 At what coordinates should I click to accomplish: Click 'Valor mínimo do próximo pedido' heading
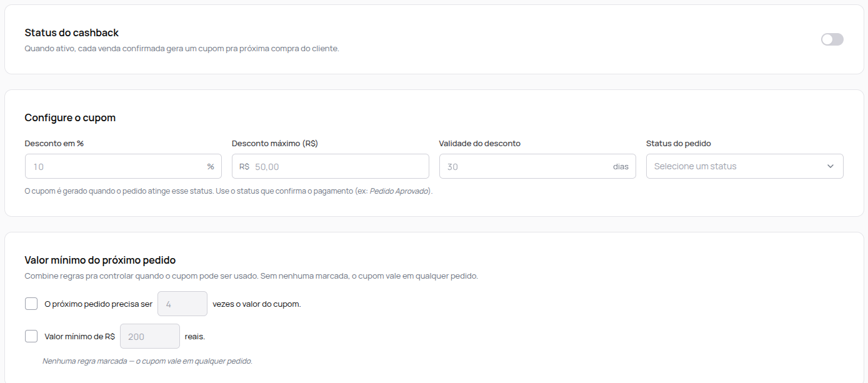pos(100,260)
